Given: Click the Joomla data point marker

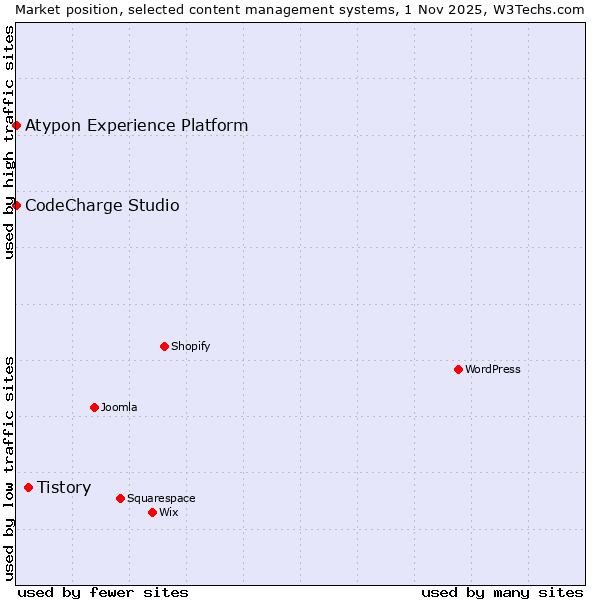Looking at the screenshot, I should (x=94, y=407).
